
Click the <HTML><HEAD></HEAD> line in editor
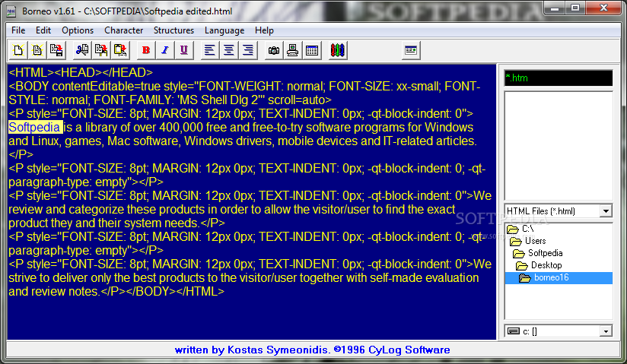pyautogui.click(x=81, y=72)
